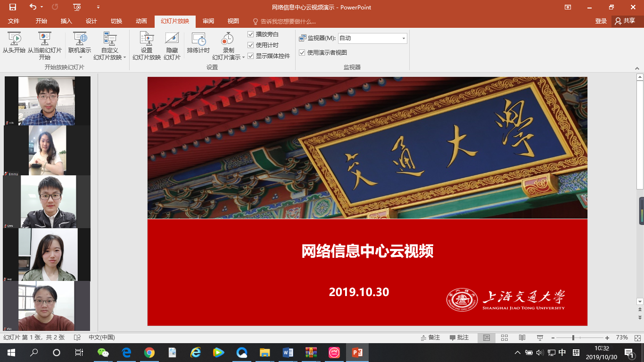Open notification action center icon
The height and width of the screenshot is (362, 644).
point(628,353)
